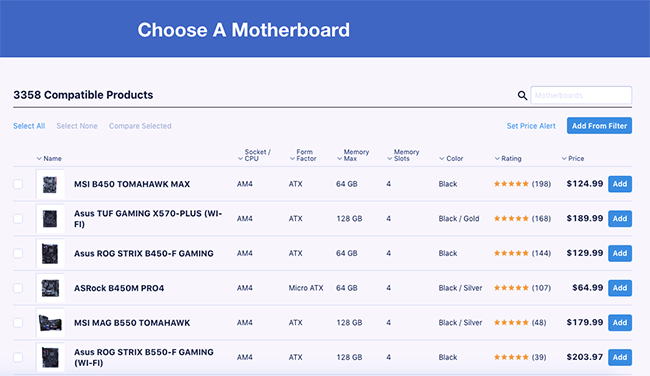Open the MSI B450 TOMAHAWK MAX product name
Image resolution: width=650 pixels, height=376 pixels.
click(132, 184)
